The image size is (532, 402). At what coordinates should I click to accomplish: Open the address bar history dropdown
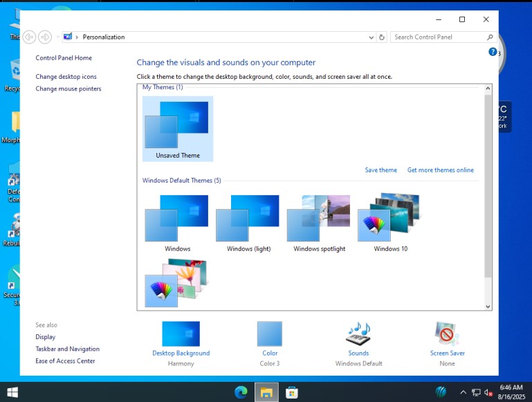(372, 37)
